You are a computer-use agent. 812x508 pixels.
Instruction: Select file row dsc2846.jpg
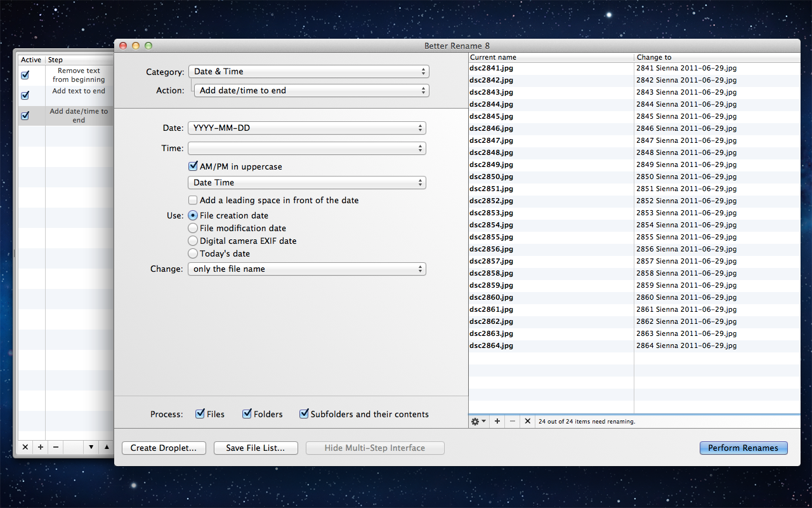(551, 128)
